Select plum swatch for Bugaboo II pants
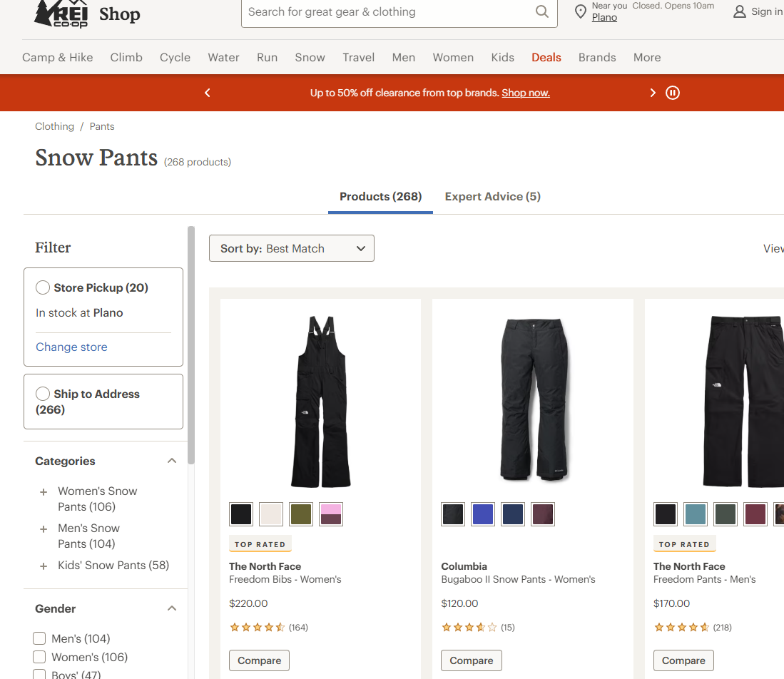 click(543, 514)
